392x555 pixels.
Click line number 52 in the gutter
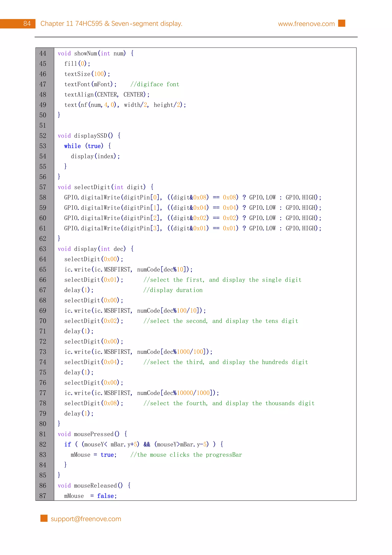[x=43, y=136]
